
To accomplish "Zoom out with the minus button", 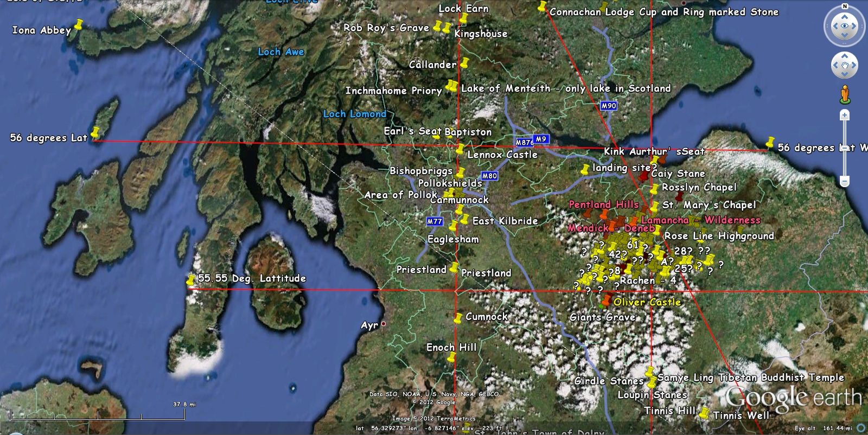I will click(x=845, y=181).
